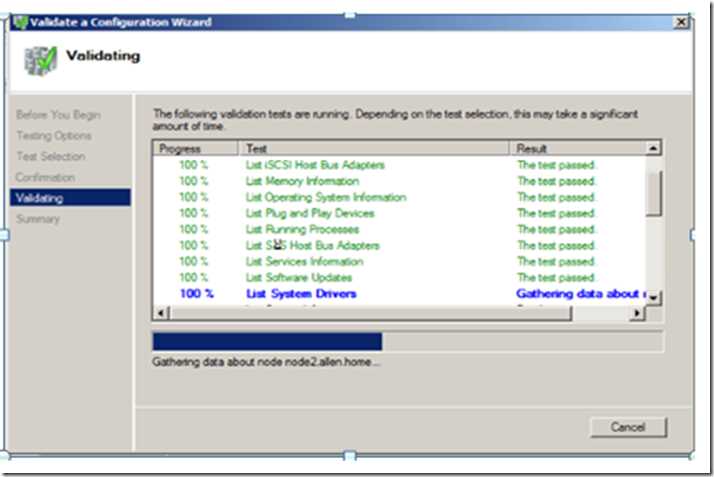
Task: Click the Progress column header
Action: (195, 148)
